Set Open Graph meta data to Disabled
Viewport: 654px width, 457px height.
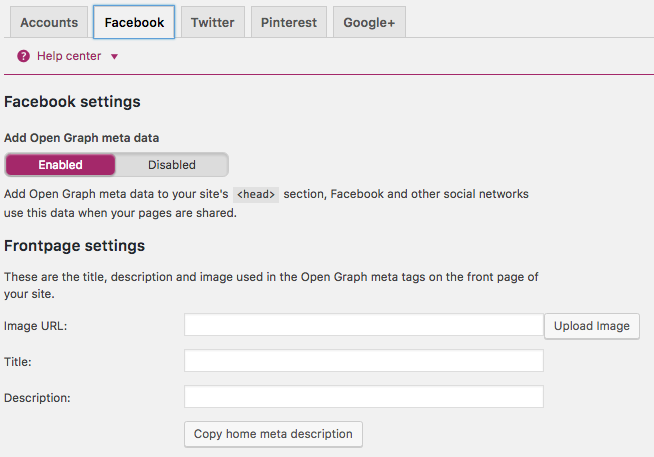(171, 165)
